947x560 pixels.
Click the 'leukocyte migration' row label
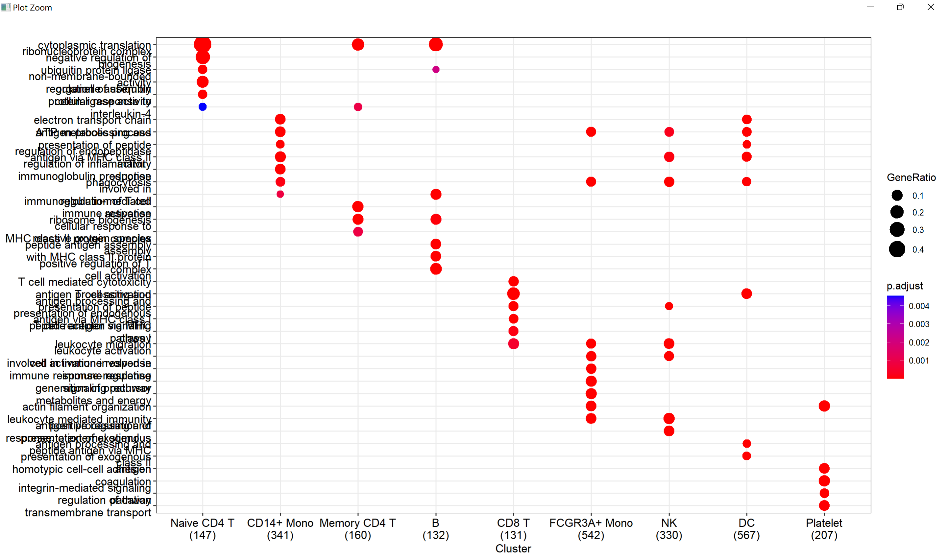click(x=103, y=344)
